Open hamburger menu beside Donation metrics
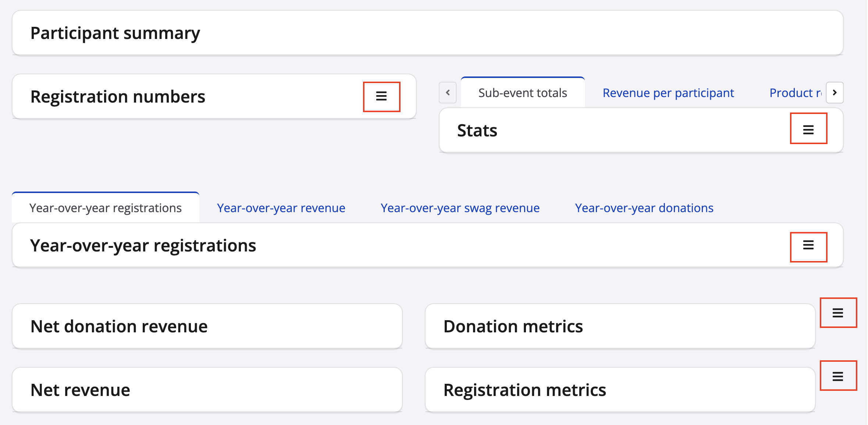Screen dimensions: 868x425 coord(838,313)
